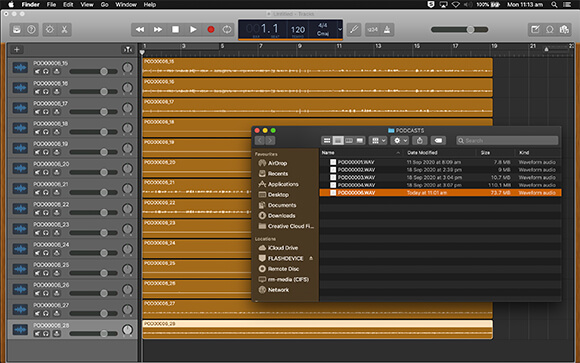Toggle the Metronome button
This screenshot has height=363, width=580.
tap(387, 30)
